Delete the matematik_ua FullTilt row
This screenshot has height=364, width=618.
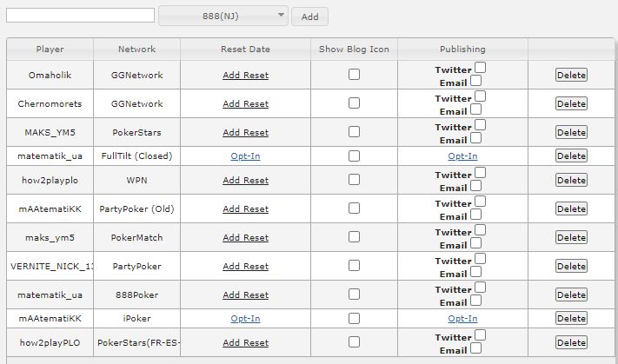(571, 156)
